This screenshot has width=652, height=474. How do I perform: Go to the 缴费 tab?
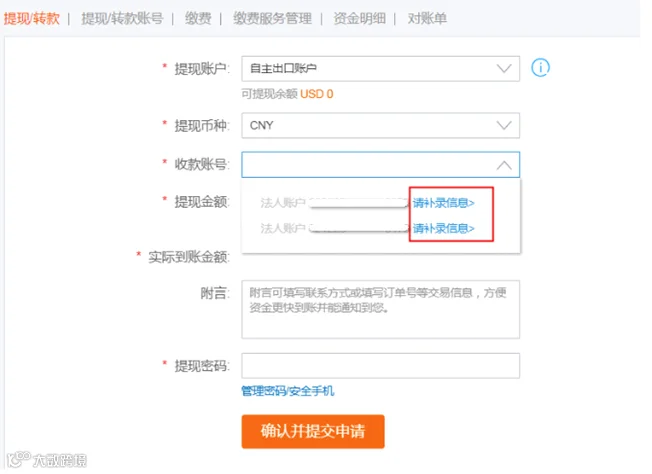click(x=198, y=19)
